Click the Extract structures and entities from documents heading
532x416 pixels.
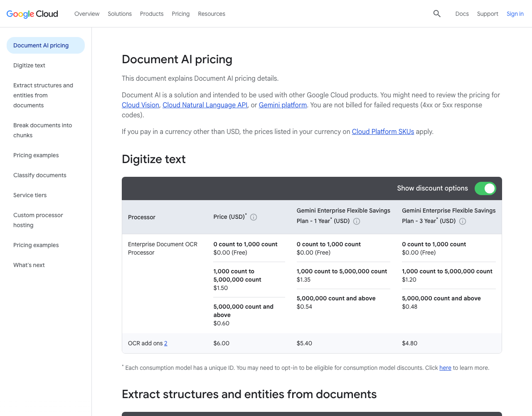tap(249, 394)
